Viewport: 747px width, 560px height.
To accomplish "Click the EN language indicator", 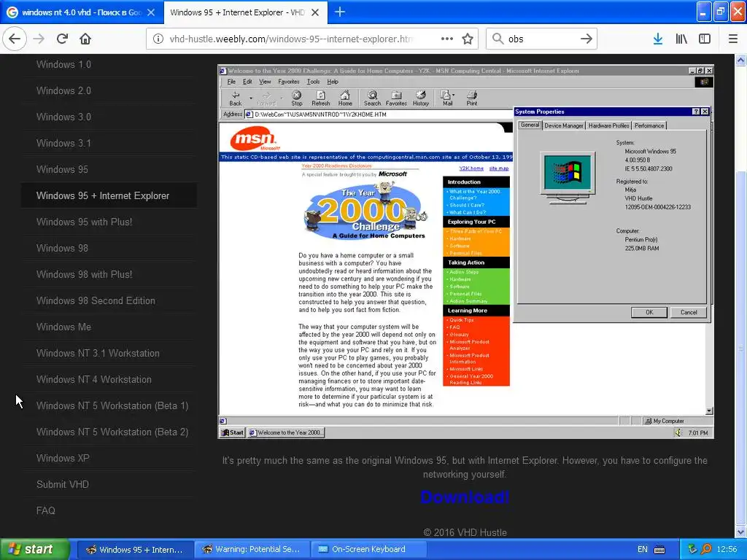I will point(643,549).
